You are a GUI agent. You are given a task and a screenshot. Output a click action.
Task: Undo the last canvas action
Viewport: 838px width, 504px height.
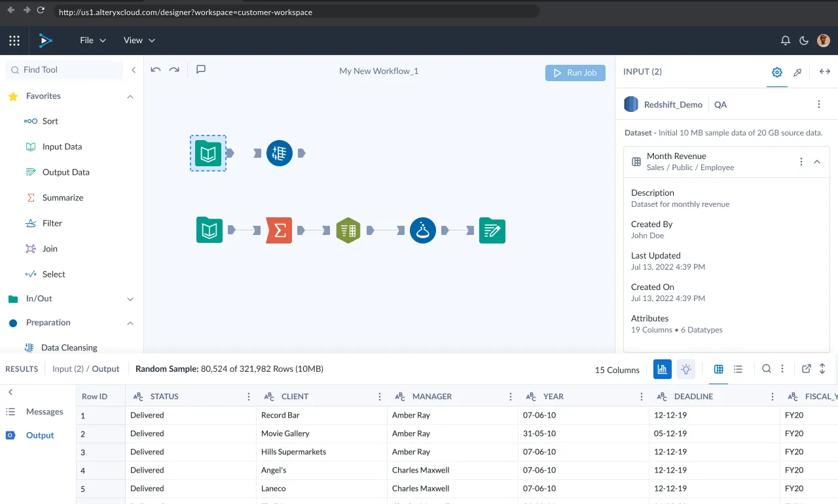point(156,69)
